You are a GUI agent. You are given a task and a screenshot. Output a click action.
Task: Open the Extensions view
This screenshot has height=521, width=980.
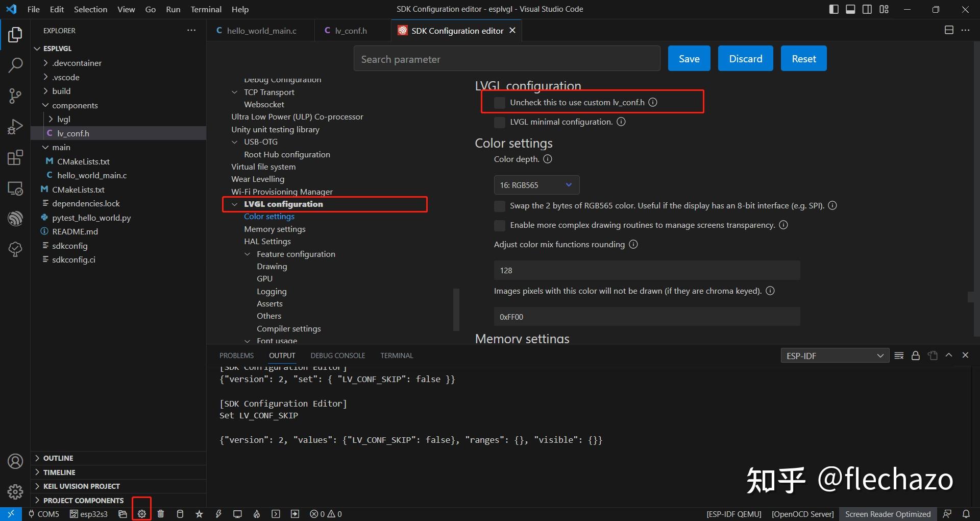click(15, 157)
